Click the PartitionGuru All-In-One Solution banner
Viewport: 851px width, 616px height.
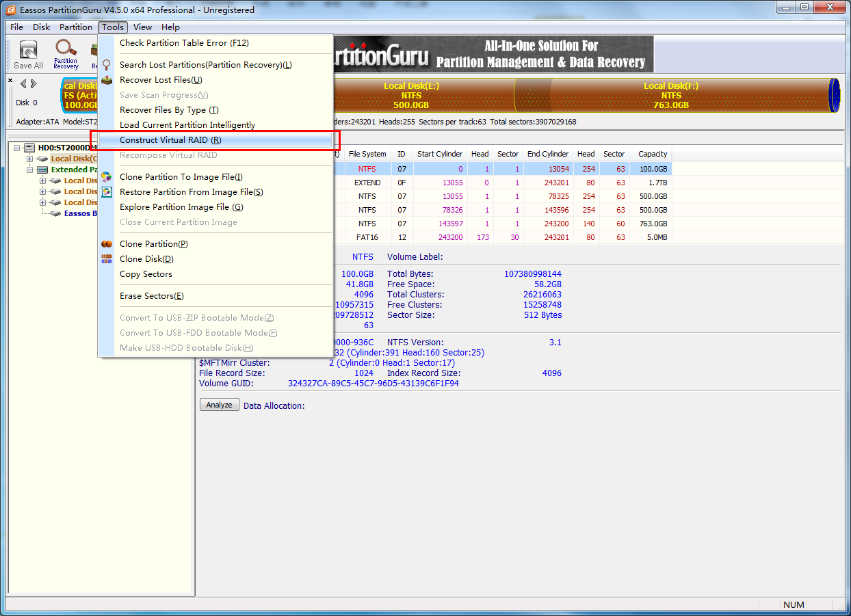click(x=493, y=54)
